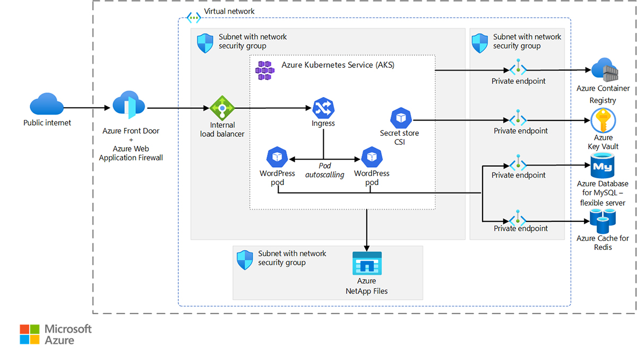The width and height of the screenshot is (637, 364).
Task: Select the Virtual network icon
Action: coord(193,16)
